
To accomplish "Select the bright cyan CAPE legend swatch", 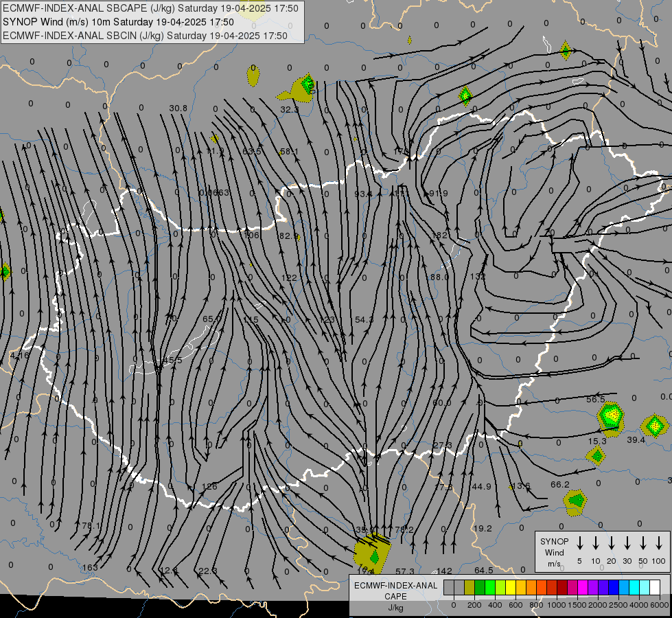I will (634, 588).
